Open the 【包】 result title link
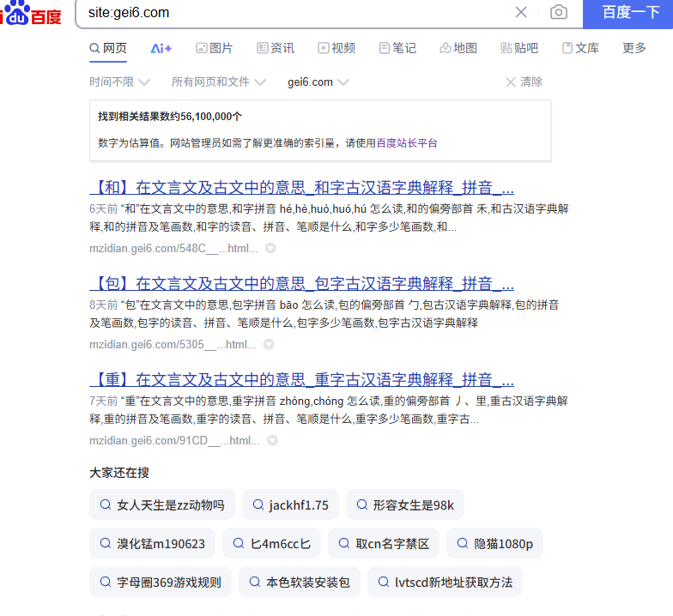Viewport: 673px width, 616px height. (302, 284)
